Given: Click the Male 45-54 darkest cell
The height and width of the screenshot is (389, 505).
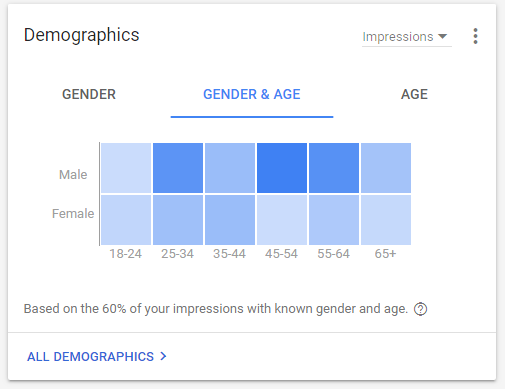Looking at the screenshot, I should (x=282, y=168).
